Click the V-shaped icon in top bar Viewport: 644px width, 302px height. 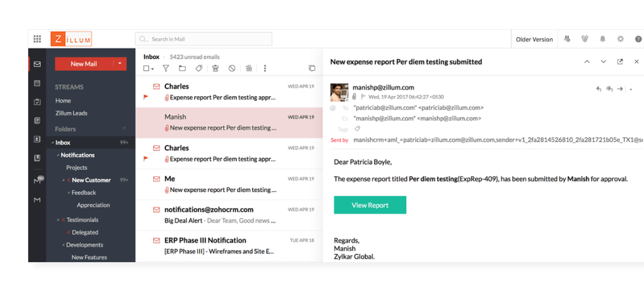[585, 39]
